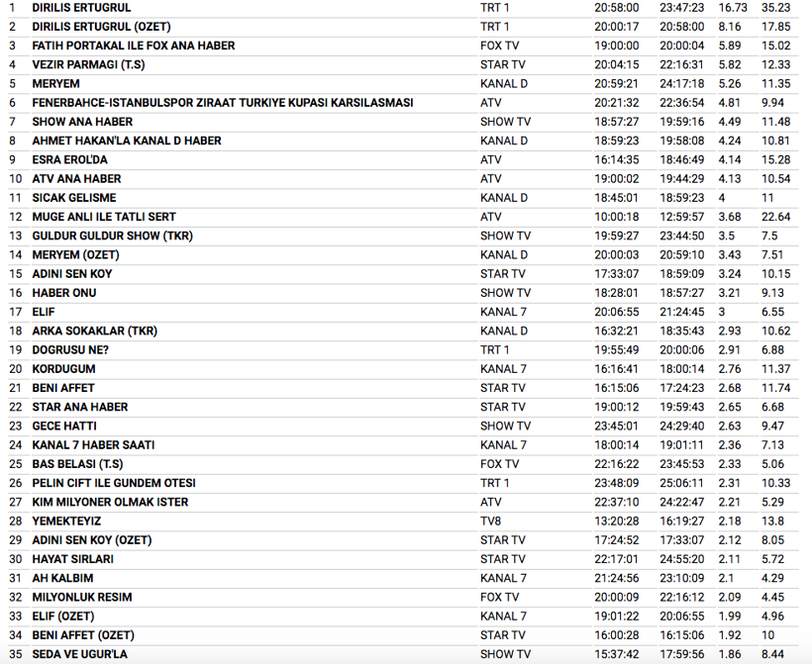Click PELIN CIFT ILE GUNDEM OTESI title
The width and height of the screenshot is (812, 664).
114,483
